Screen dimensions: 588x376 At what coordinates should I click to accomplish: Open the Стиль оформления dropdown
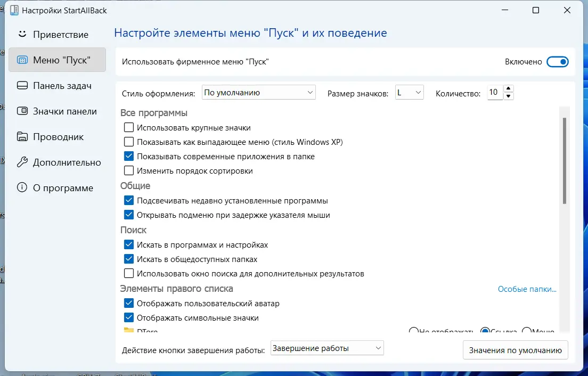point(258,92)
